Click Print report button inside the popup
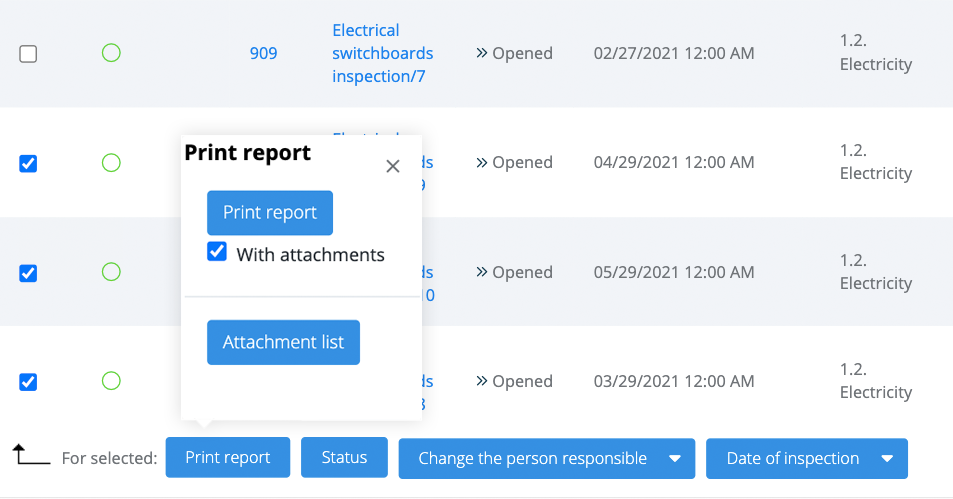 click(270, 213)
